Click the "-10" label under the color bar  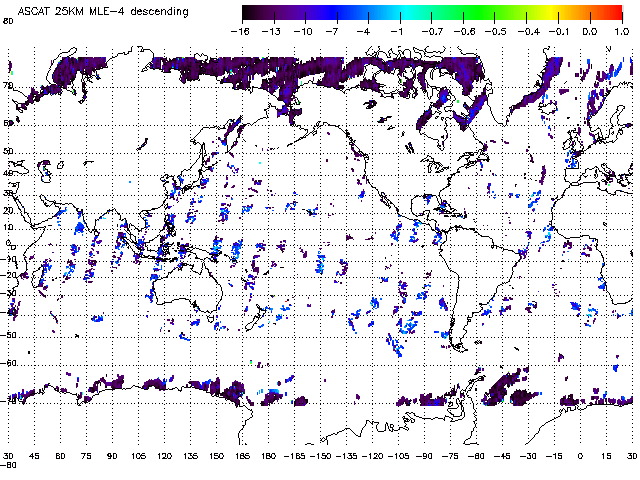coord(303,31)
